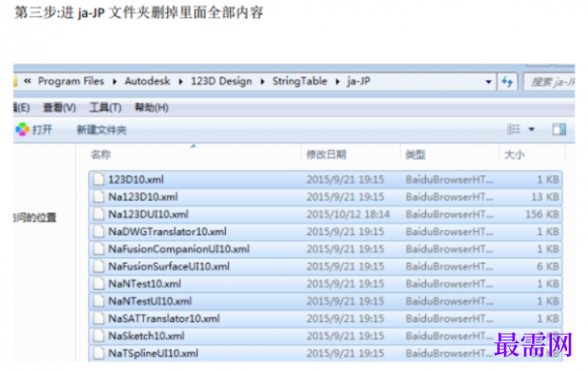Select the file name NaFusionCompanionUI10.xml
The width and height of the screenshot is (588, 371).
179,249
